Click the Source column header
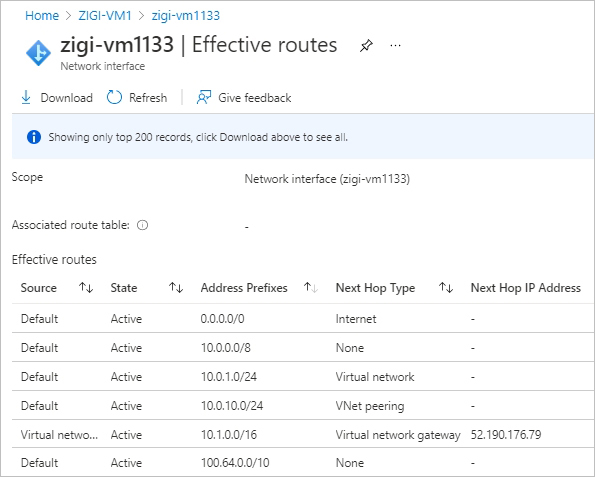 39,288
